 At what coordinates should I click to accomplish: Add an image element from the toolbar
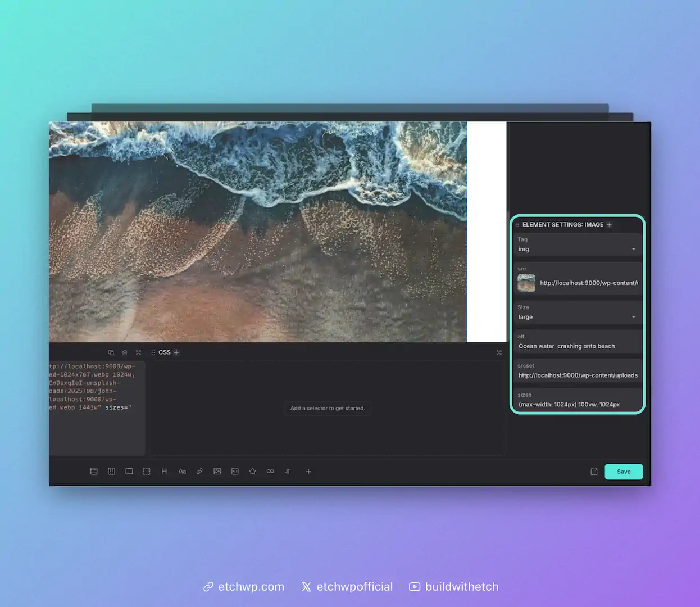(x=217, y=472)
